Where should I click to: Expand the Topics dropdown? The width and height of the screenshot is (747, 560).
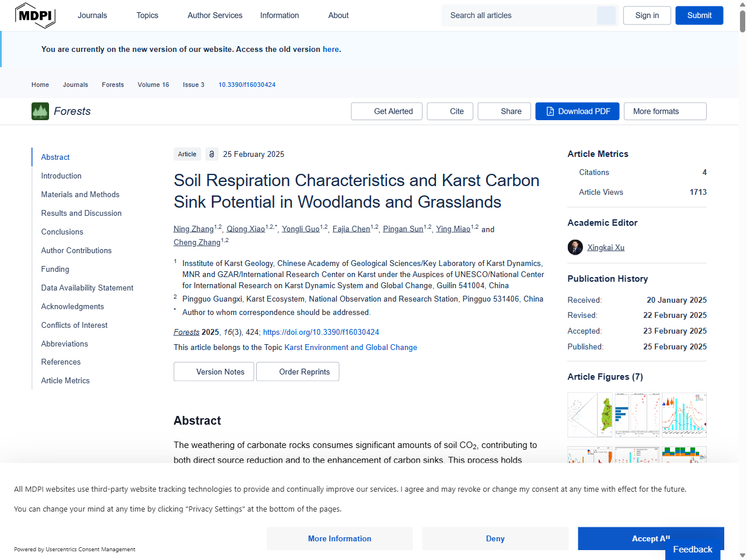click(x=147, y=15)
